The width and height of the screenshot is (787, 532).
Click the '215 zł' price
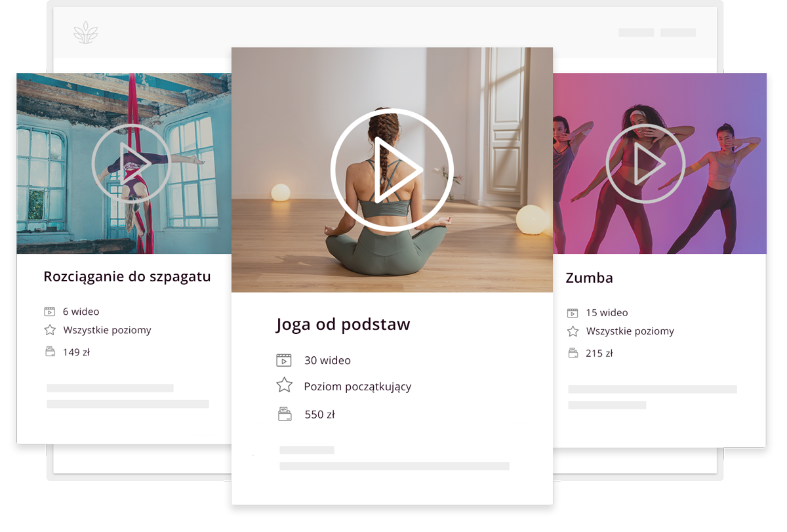coord(599,354)
